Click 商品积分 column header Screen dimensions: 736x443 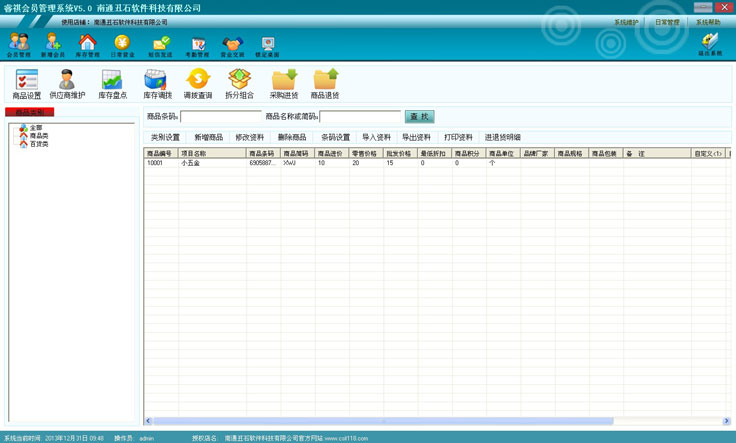tap(469, 153)
